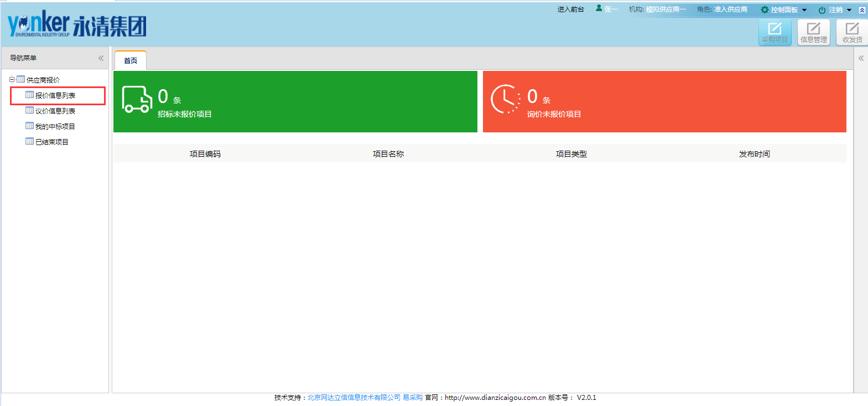The width and height of the screenshot is (868, 406).
Task: Open the 采购项目 module icon
Action: tap(775, 32)
